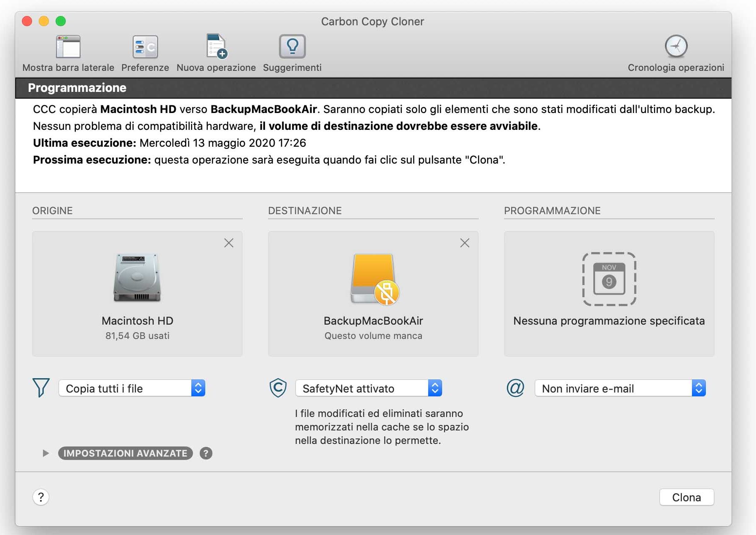Viewport: 756px width, 535px height.
Task: Click the Macintosh HD name label
Action: pyautogui.click(x=137, y=321)
